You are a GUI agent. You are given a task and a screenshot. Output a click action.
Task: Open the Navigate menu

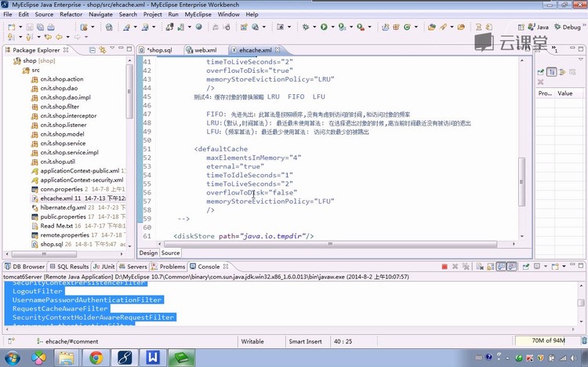(x=100, y=14)
